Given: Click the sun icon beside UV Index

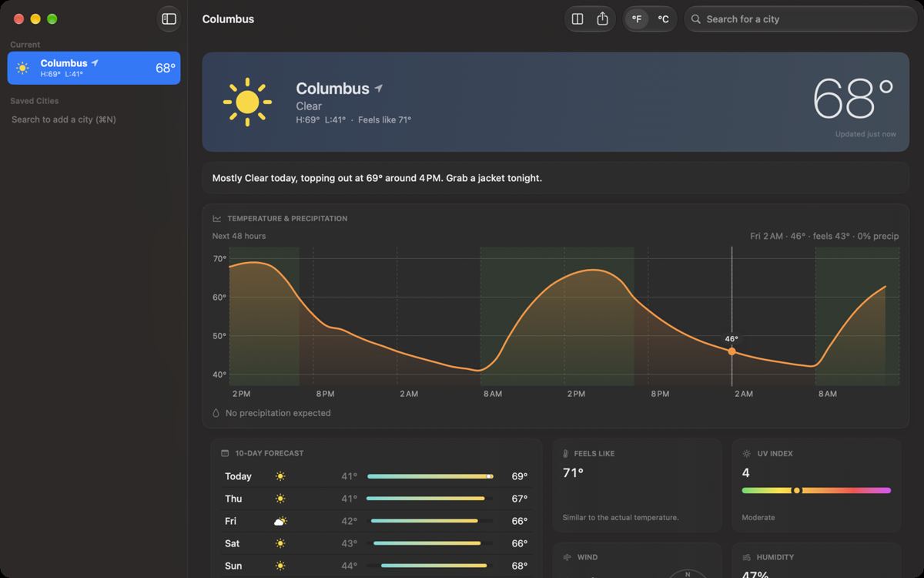Looking at the screenshot, I should tap(746, 454).
